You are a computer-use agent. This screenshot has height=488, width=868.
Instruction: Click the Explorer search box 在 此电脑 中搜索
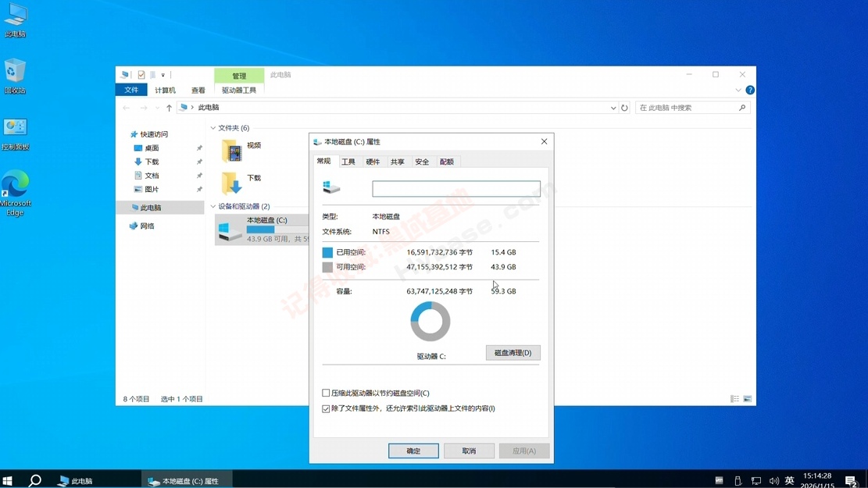pyautogui.click(x=692, y=107)
